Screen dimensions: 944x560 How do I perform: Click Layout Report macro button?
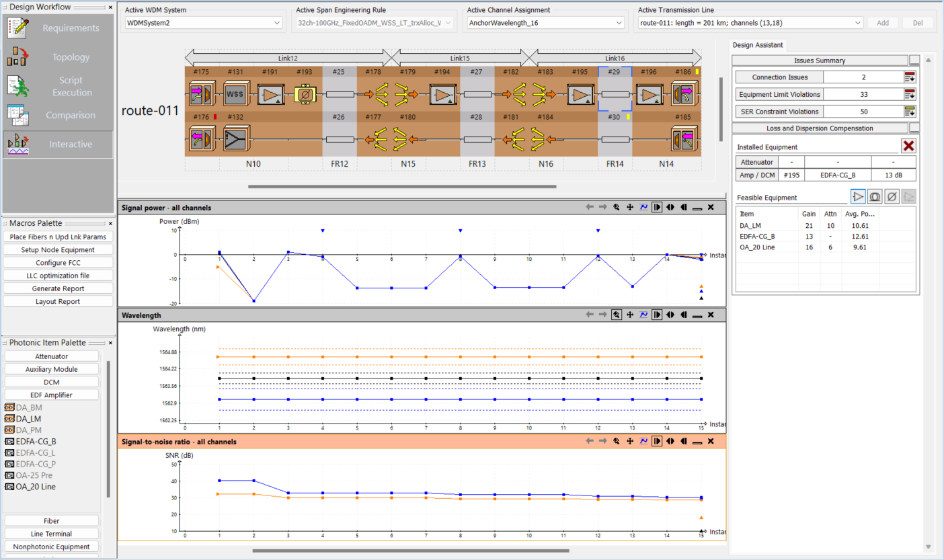click(x=57, y=301)
